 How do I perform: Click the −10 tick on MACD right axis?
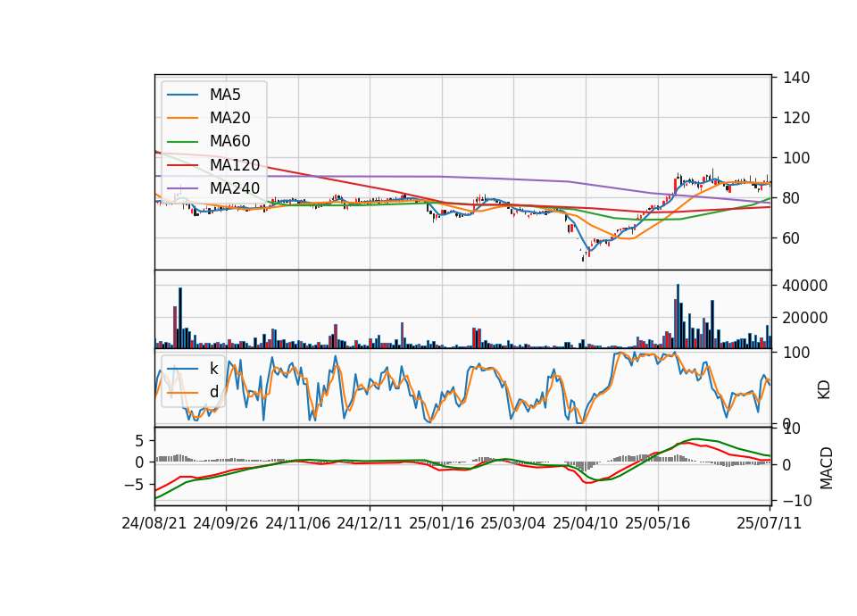(x=798, y=501)
